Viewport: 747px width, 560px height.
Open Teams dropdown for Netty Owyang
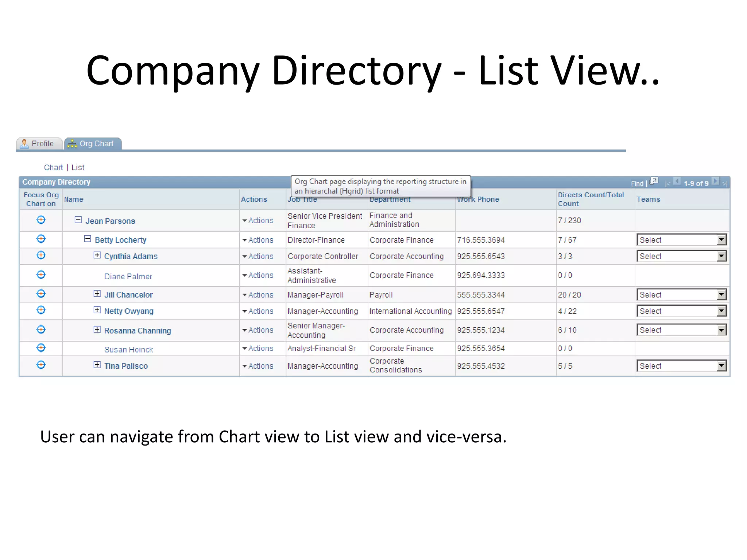(682, 311)
